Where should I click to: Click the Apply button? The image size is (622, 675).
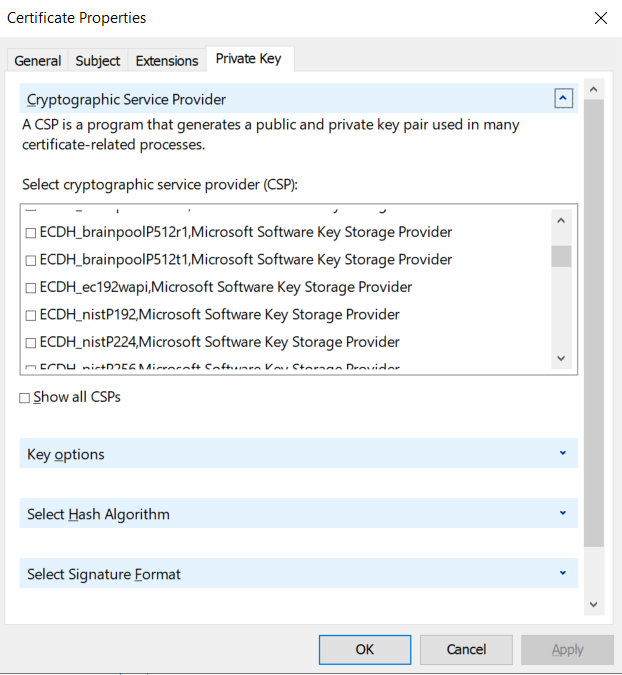[x=567, y=649]
